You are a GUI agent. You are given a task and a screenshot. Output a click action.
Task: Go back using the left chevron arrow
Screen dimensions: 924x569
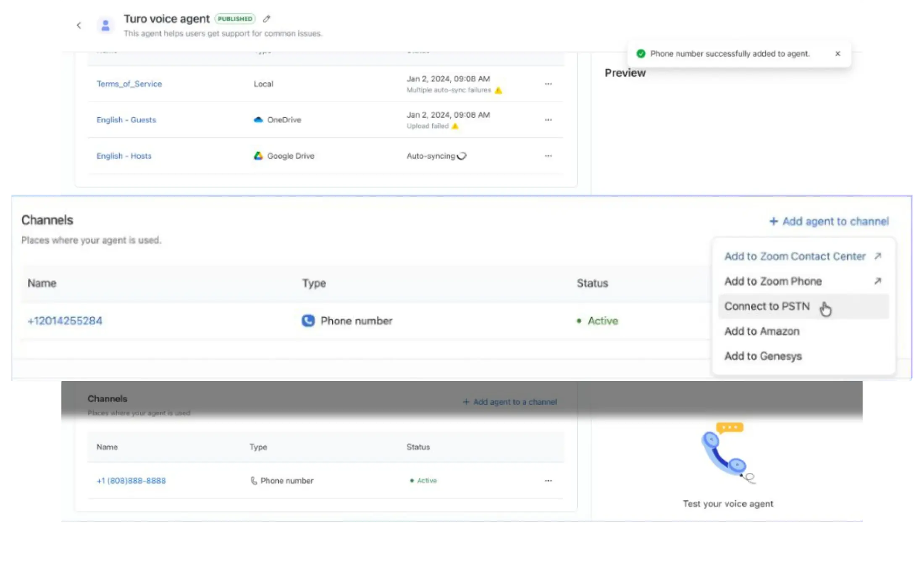click(x=79, y=26)
